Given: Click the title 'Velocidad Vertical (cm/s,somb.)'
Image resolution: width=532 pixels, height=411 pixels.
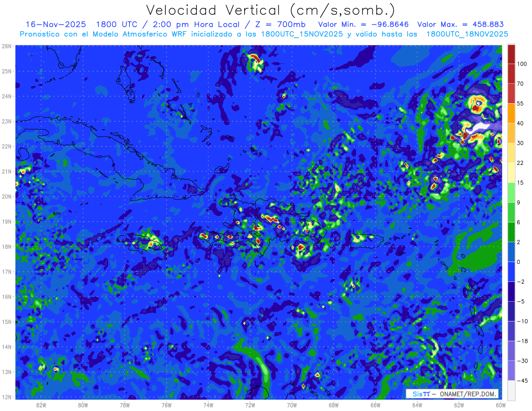Looking at the screenshot, I should point(270,10).
